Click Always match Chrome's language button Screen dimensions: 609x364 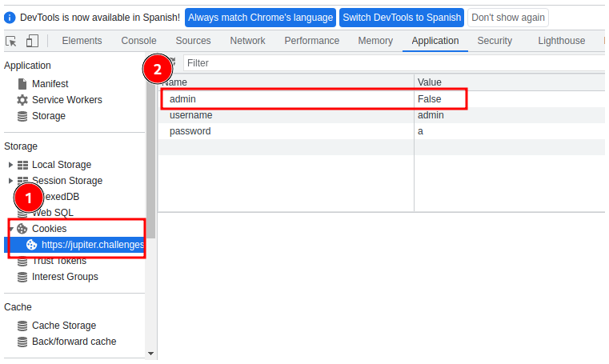coord(260,18)
